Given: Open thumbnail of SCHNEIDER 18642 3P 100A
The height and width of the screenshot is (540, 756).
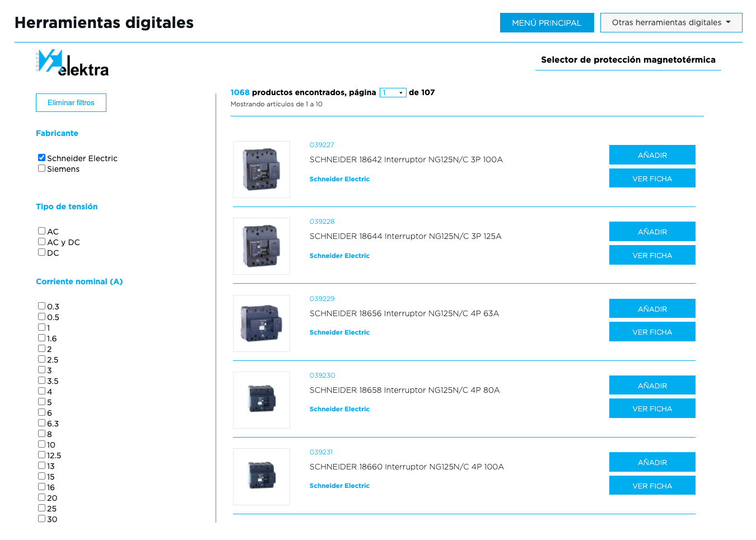Looking at the screenshot, I should click(x=262, y=170).
